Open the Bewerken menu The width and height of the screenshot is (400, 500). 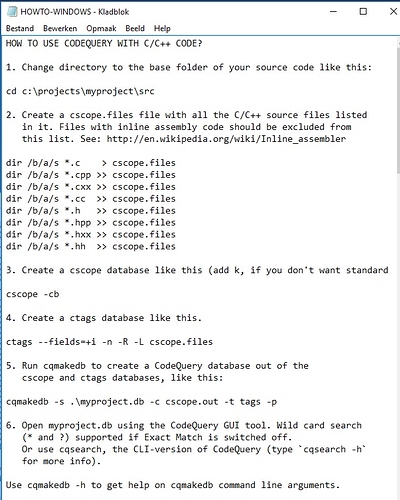[x=60, y=28]
